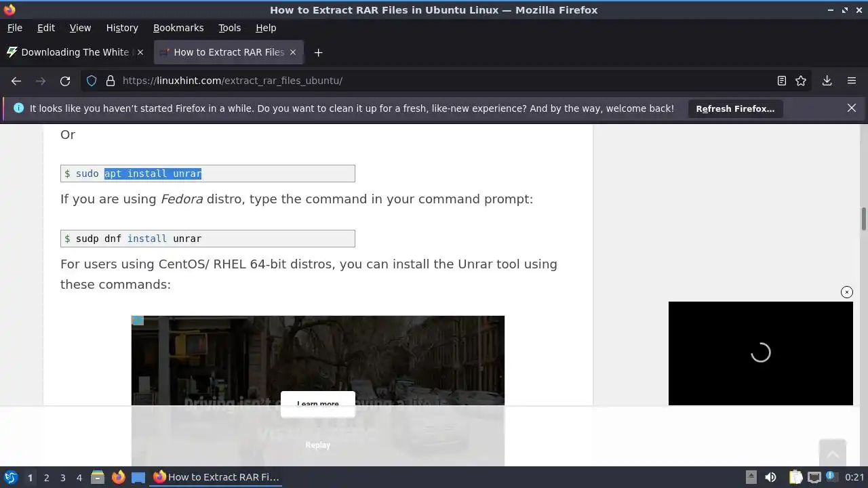Image resolution: width=868 pixels, height=488 pixels.
Task: Open the clipboard manager tray icon
Action: point(795,477)
